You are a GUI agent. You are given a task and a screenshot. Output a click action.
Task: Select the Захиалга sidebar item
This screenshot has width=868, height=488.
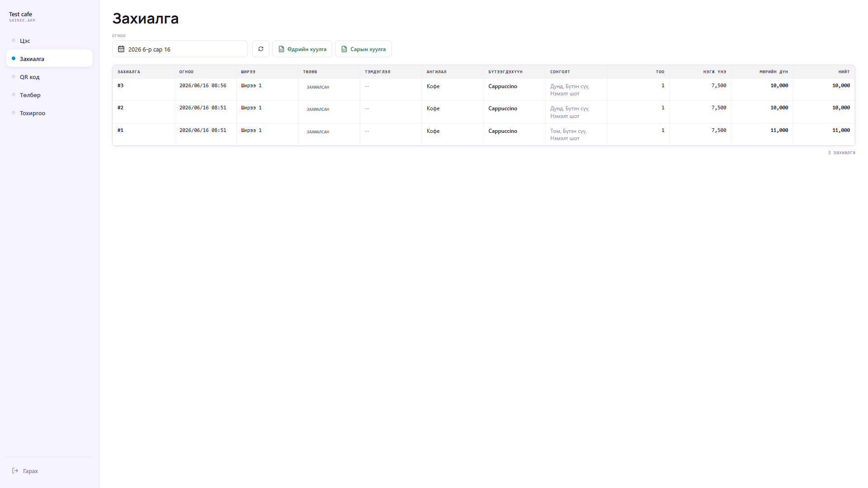[x=49, y=59]
